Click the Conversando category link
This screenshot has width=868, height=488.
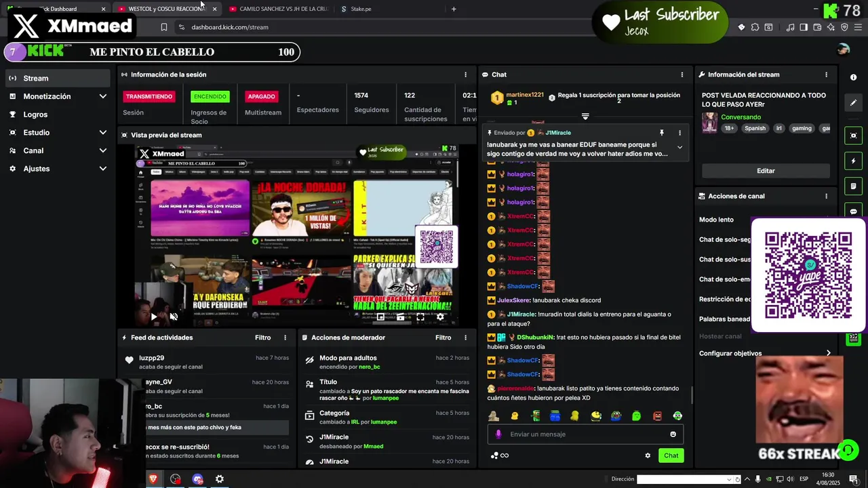(741, 117)
